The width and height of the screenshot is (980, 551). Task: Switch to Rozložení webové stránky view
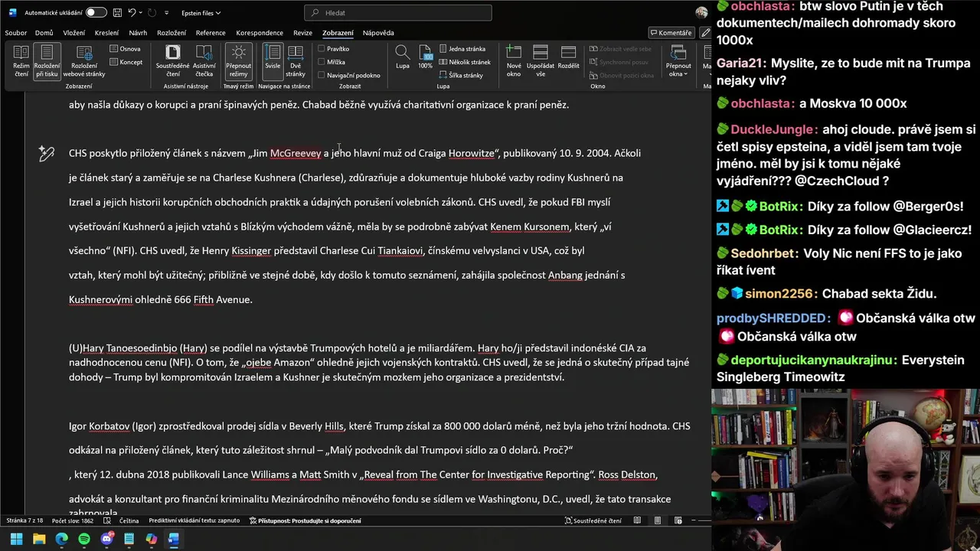click(x=84, y=60)
